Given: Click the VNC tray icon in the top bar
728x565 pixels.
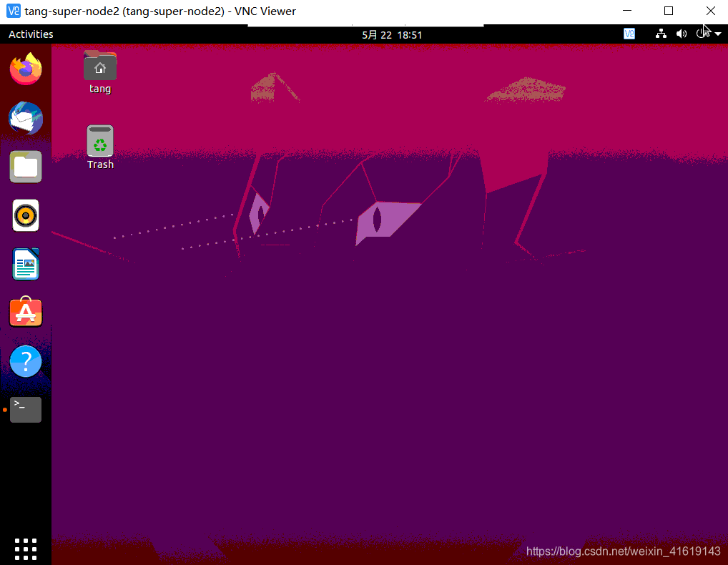Looking at the screenshot, I should 629,34.
